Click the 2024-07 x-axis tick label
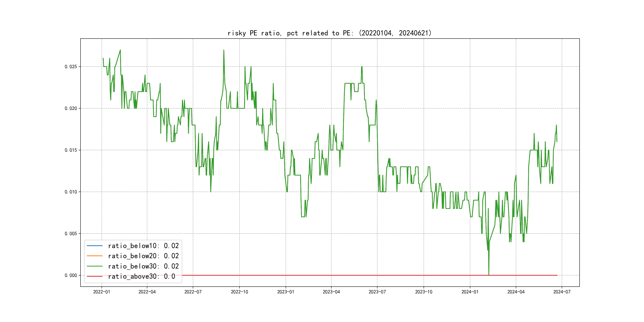Viewport: 644px width, 322px height. tap(562, 292)
